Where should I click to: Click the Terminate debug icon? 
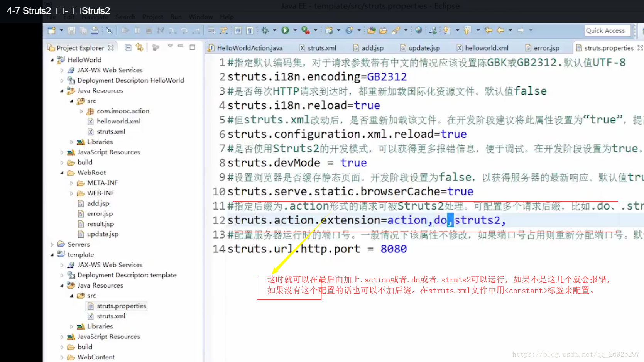click(149, 30)
